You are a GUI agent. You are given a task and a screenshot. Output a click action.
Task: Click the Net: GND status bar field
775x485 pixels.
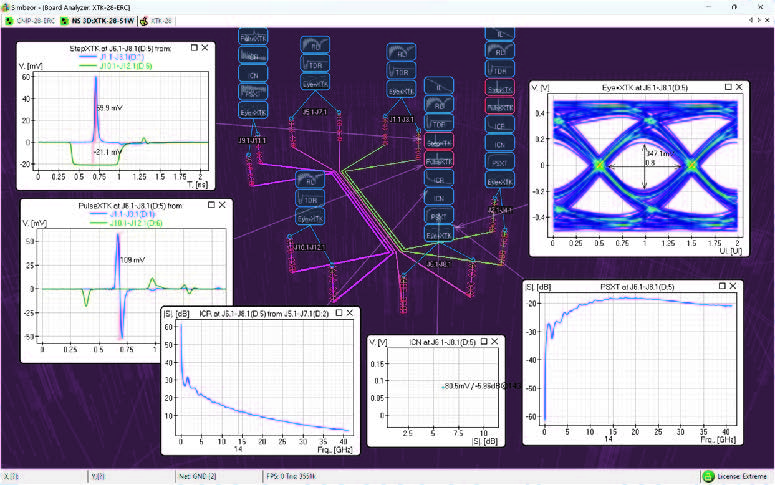[204, 478]
